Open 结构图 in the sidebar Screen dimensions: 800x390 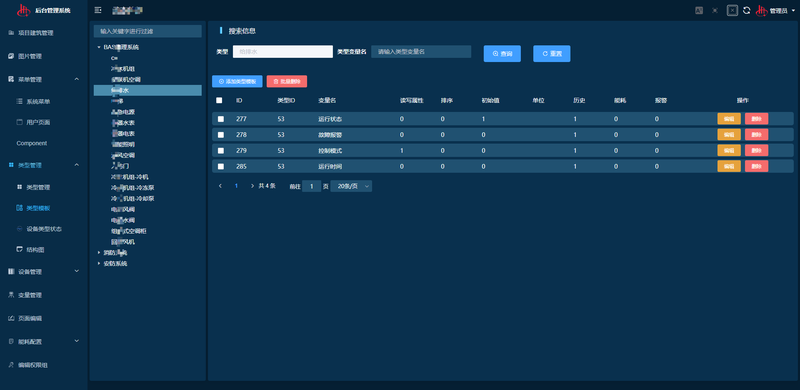click(35, 250)
